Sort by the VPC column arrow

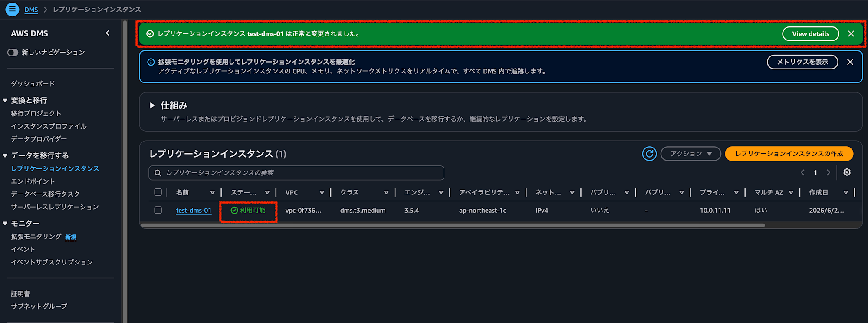point(322,192)
